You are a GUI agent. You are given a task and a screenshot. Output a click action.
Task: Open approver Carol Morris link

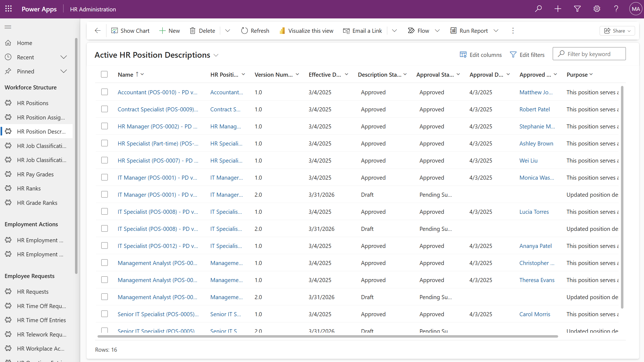pyautogui.click(x=535, y=314)
